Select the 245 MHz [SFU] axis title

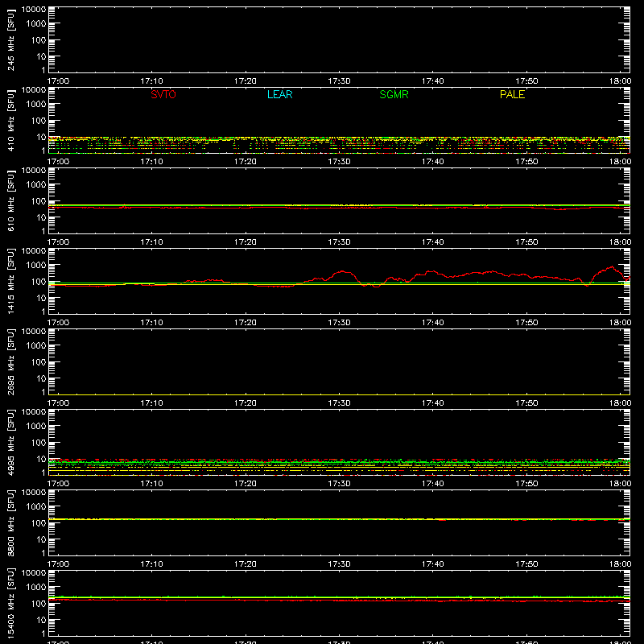[x=11, y=40]
